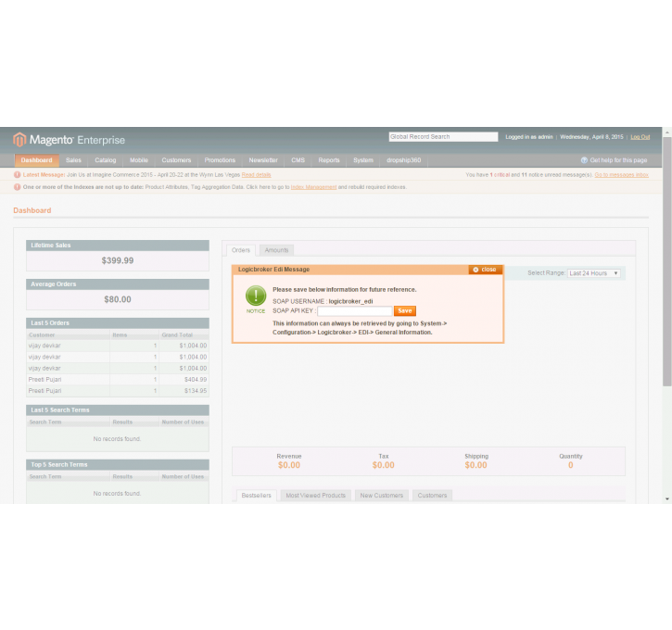Close the Logicbroker Edi Message popup

(x=485, y=270)
